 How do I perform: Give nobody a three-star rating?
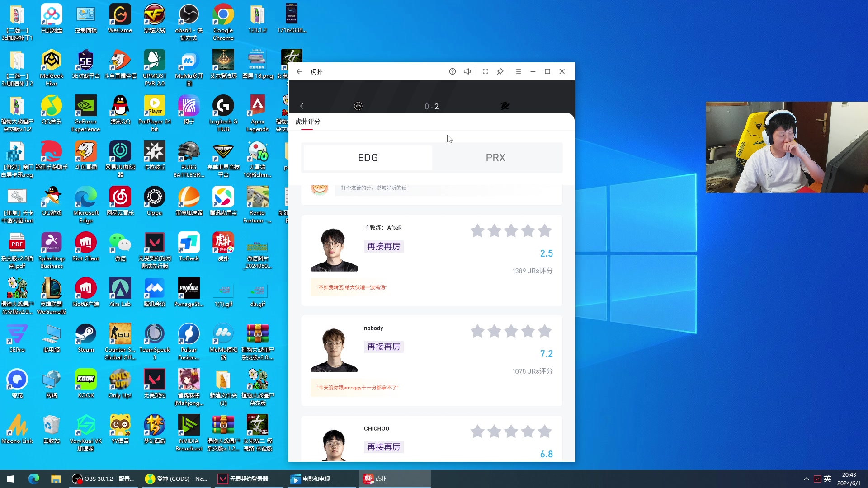click(511, 331)
